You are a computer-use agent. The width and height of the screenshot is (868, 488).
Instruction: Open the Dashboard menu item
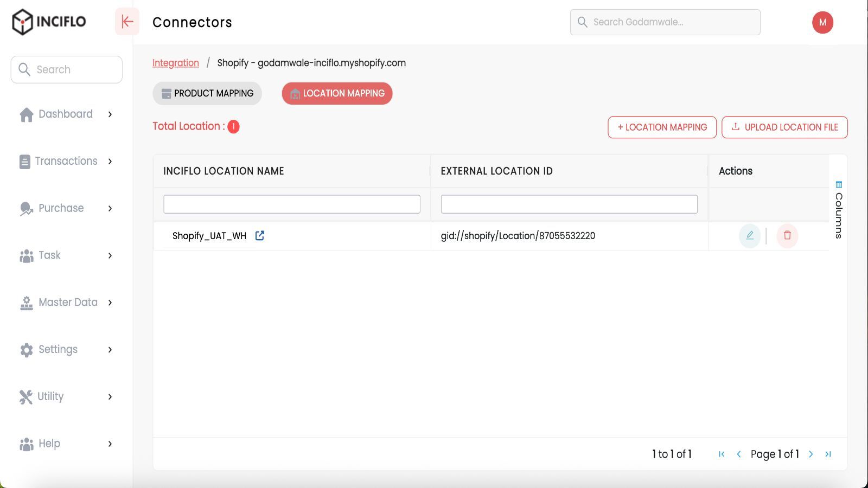click(x=66, y=114)
